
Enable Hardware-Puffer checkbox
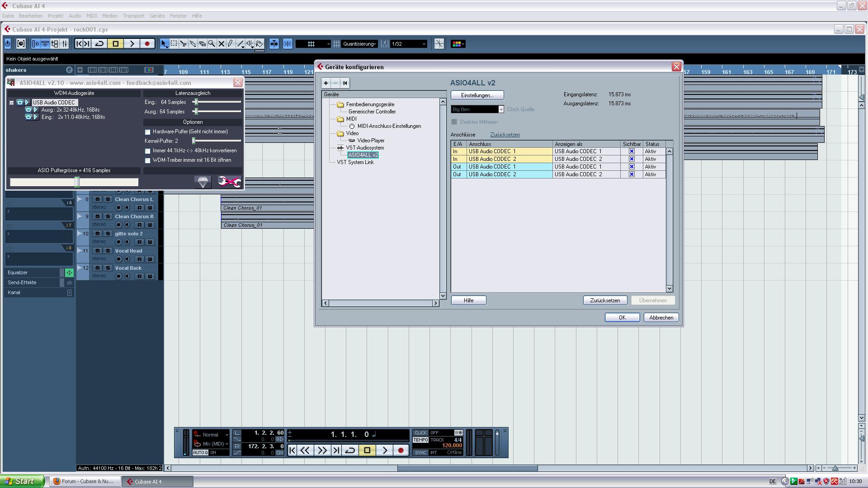[x=147, y=132]
